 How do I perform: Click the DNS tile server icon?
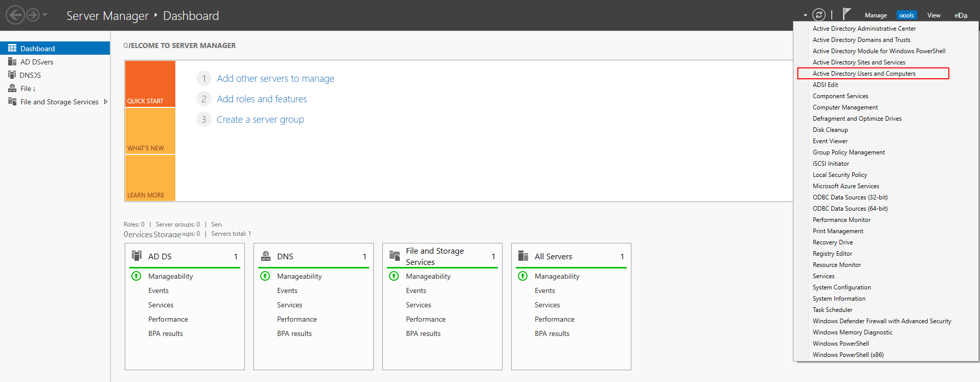266,256
